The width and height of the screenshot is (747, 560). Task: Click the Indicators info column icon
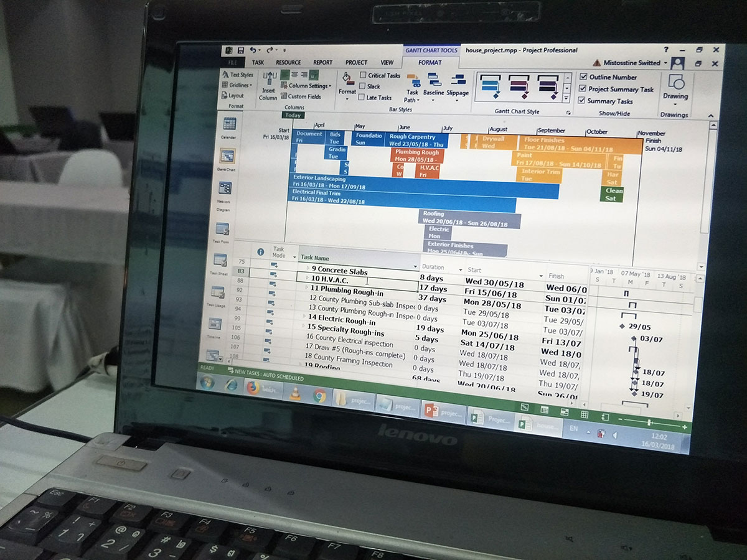coord(260,252)
